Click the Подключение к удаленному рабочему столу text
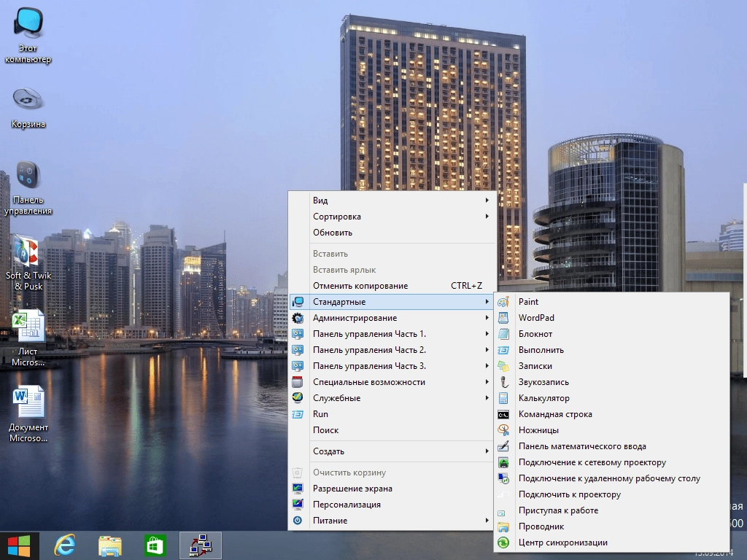 [609, 478]
